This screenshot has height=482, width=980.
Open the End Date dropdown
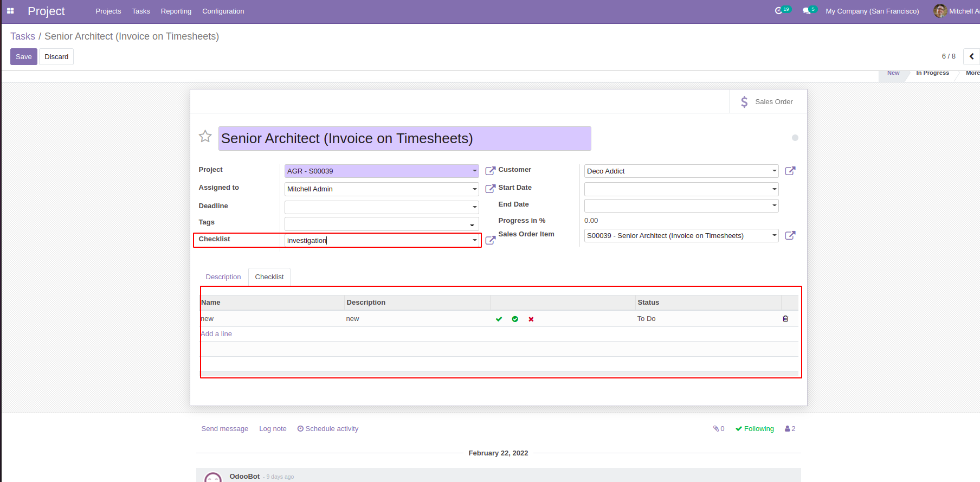click(775, 205)
